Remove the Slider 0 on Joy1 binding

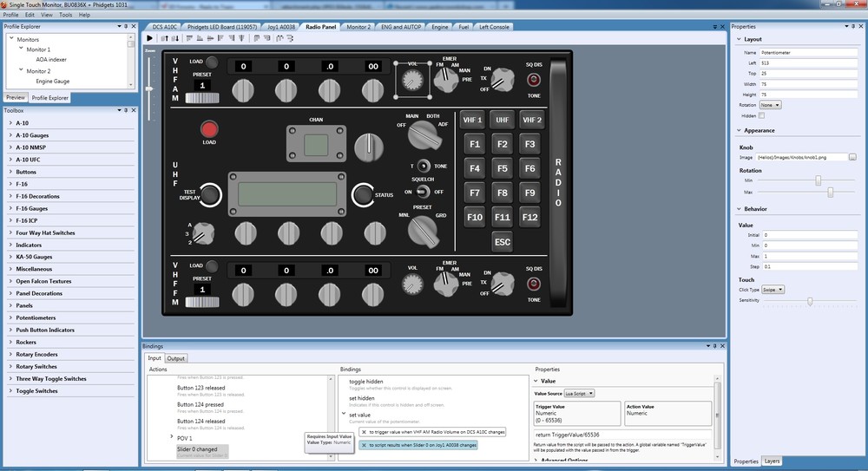pyautogui.click(x=364, y=445)
